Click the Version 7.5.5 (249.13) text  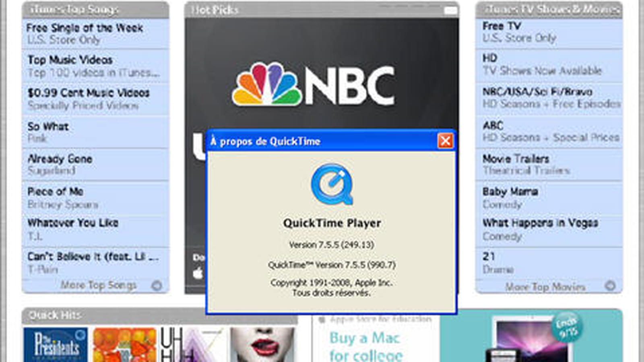click(x=332, y=245)
